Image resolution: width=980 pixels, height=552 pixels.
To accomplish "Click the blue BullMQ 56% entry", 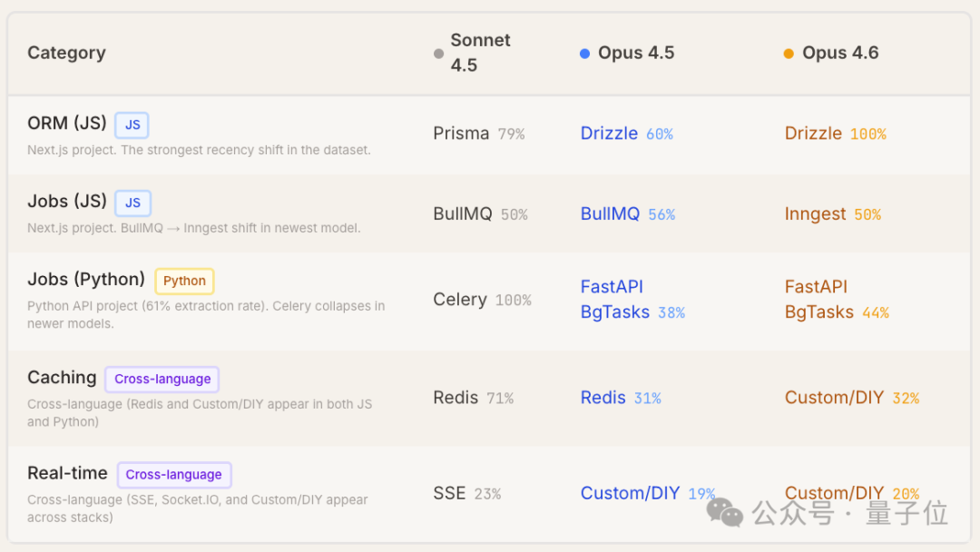I will tap(627, 214).
